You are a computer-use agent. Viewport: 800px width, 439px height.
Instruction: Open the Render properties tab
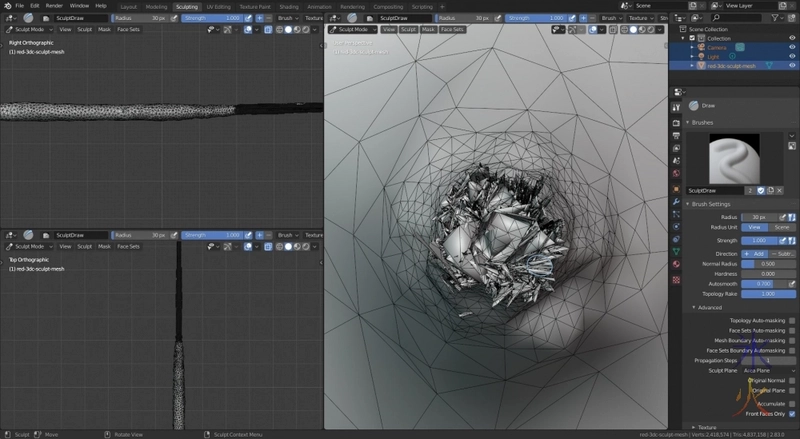pos(676,123)
